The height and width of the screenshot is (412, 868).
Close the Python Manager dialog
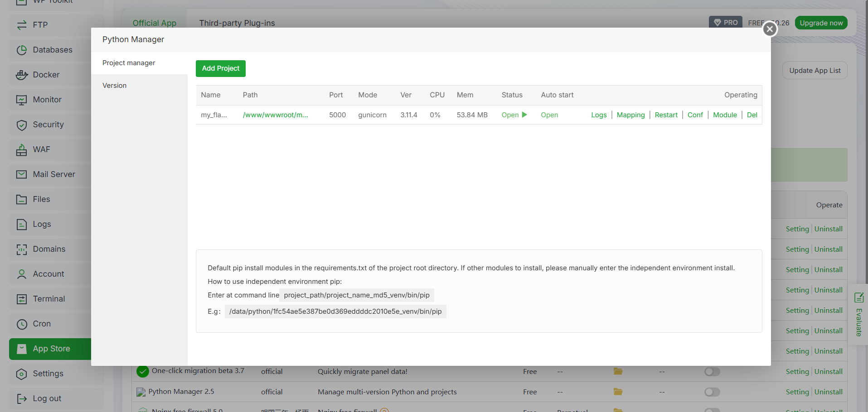click(770, 29)
